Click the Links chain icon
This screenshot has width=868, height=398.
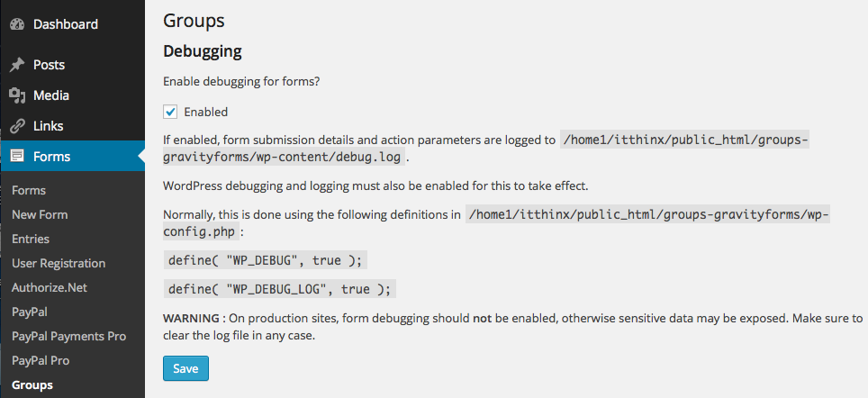click(17, 126)
